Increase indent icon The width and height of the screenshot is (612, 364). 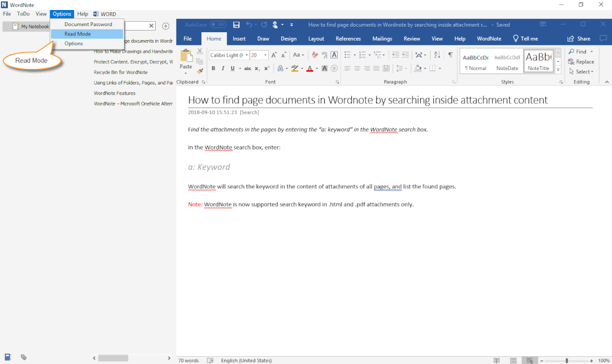[405, 55]
